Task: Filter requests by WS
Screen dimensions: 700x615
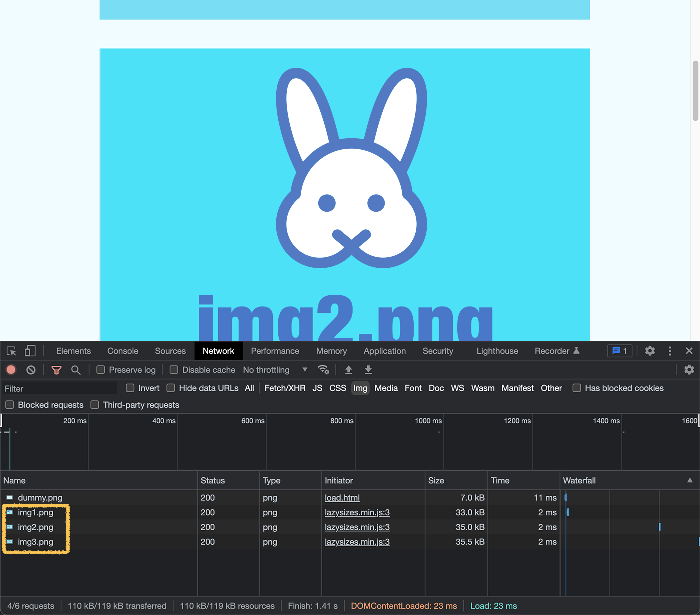Action: pos(457,388)
